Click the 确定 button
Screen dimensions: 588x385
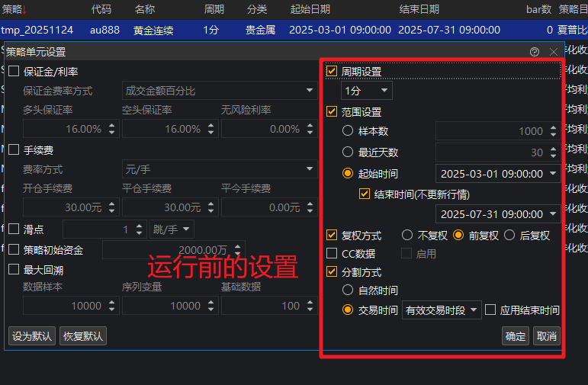point(516,335)
